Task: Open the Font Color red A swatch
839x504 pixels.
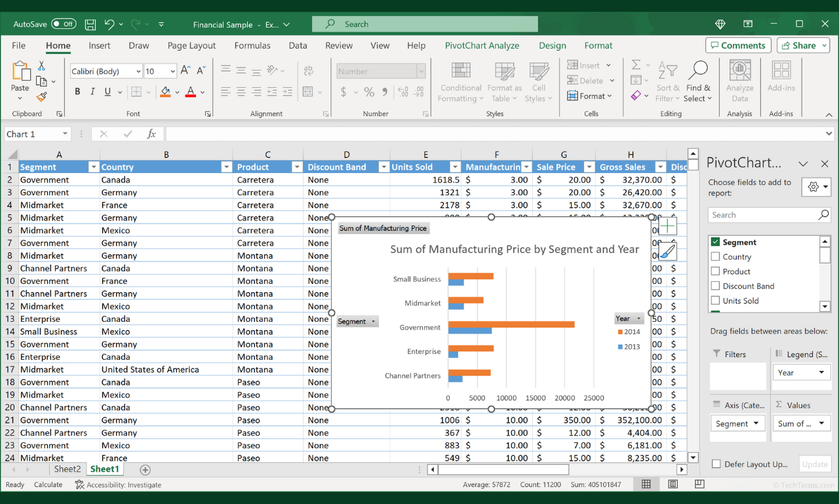Action: pos(191,92)
